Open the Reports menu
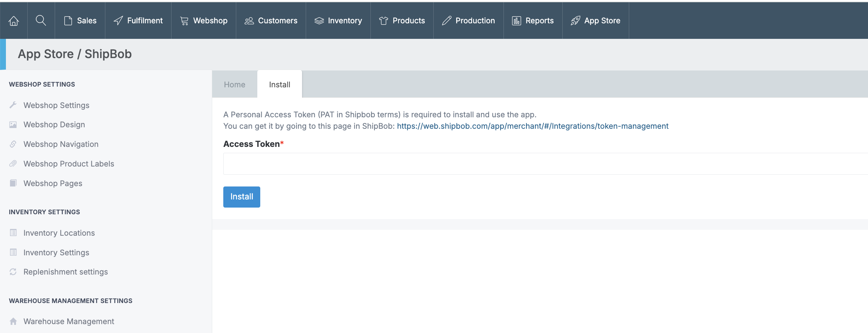The image size is (868, 333). tap(533, 21)
